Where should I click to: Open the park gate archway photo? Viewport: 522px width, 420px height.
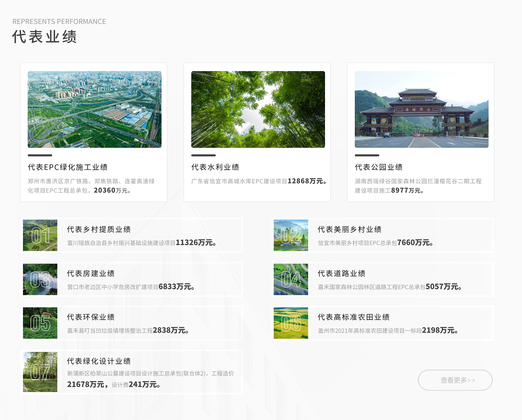coord(421,109)
